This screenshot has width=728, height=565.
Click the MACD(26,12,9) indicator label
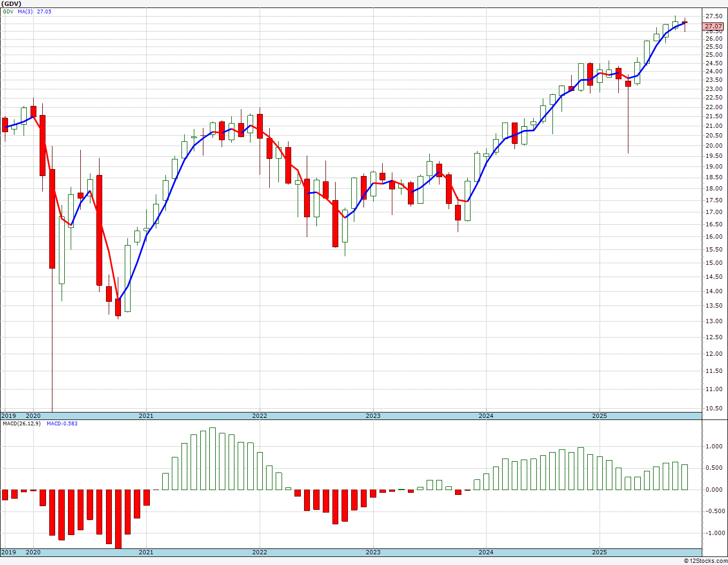[x=21, y=424]
